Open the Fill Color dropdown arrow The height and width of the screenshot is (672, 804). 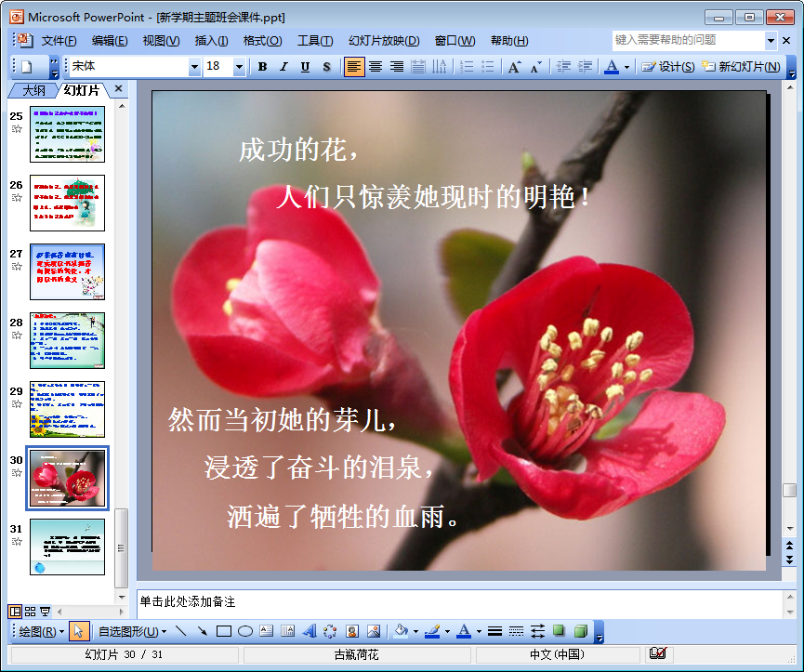[415, 632]
